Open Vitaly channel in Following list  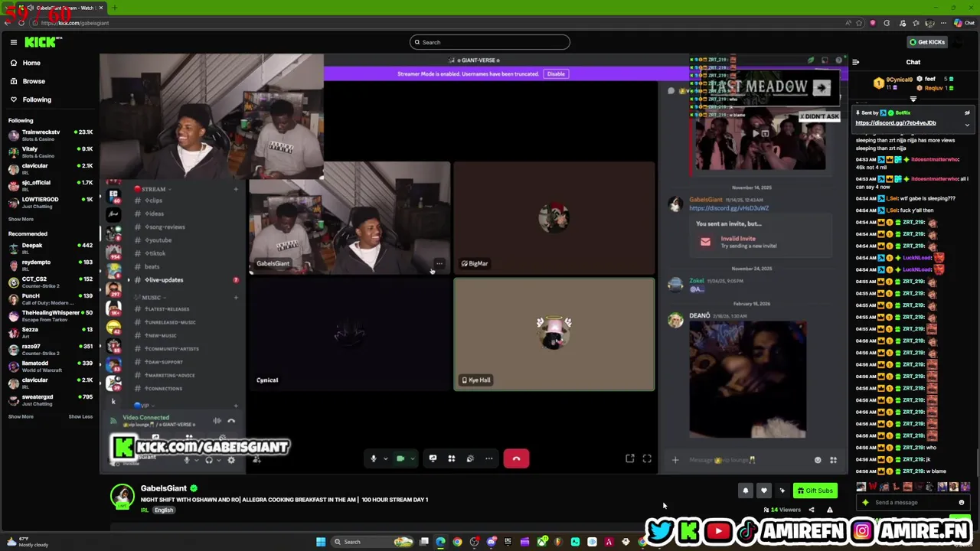tap(50, 152)
